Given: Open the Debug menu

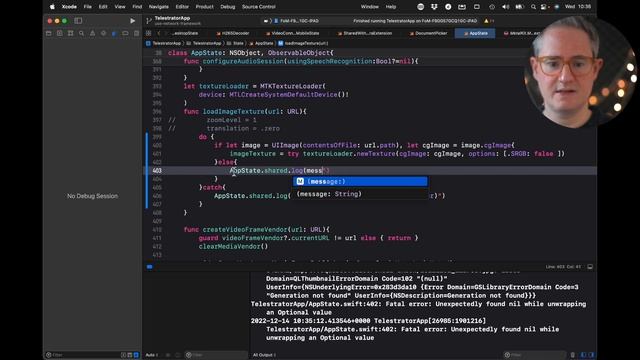Looking at the screenshot, I should 228,7.
